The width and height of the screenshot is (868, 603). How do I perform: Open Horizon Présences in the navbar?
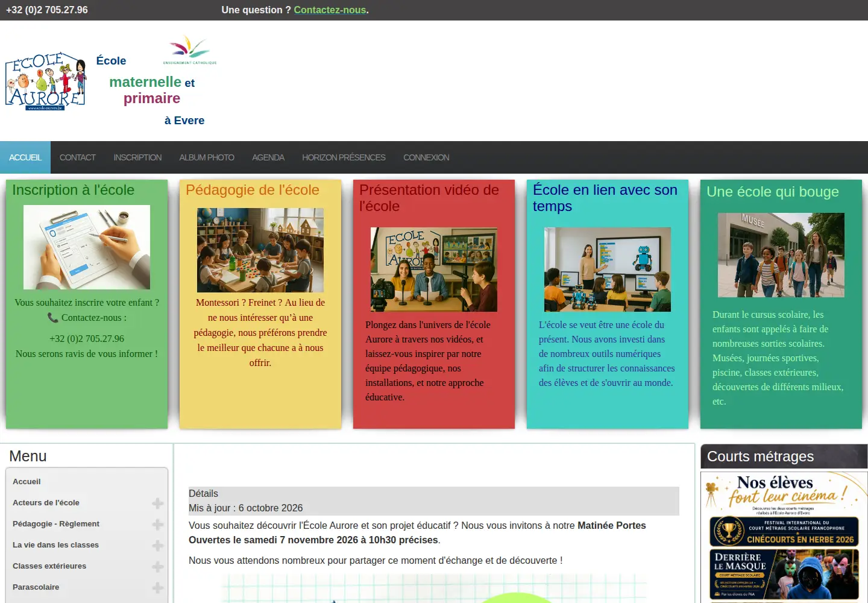[x=344, y=157]
